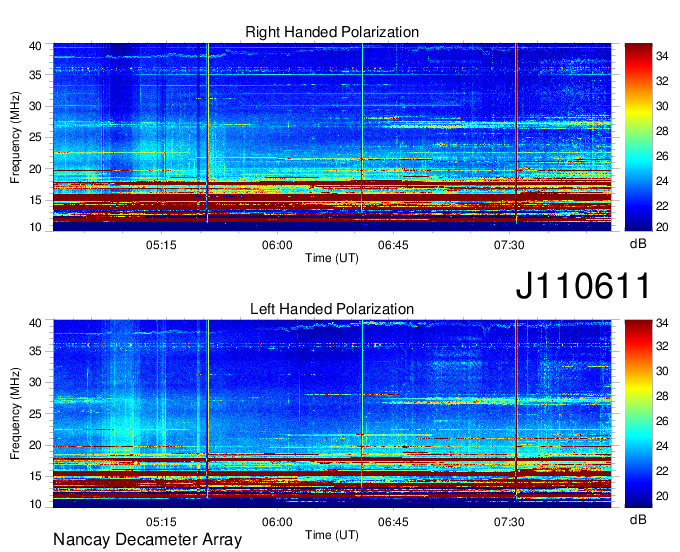Click the Time (UT) label under Left Handed plot
The height and width of the screenshot is (552, 680).
(332, 535)
